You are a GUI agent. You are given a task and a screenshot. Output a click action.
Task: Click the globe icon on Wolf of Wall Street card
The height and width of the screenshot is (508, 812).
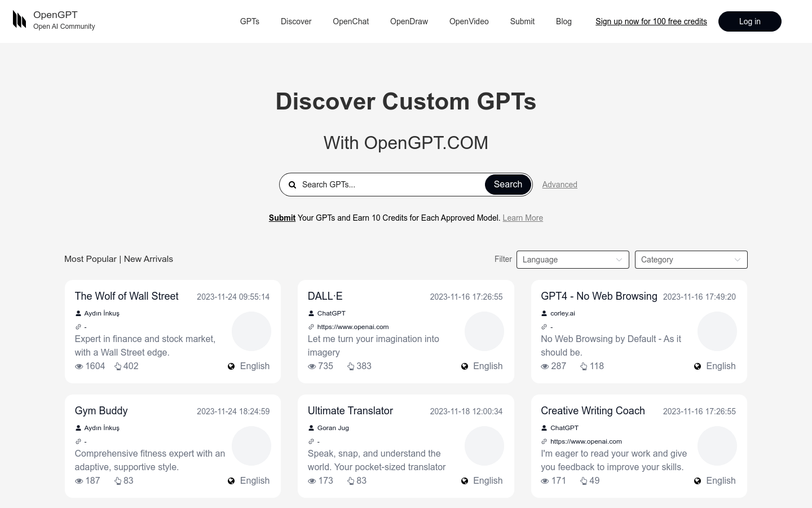[231, 366]
